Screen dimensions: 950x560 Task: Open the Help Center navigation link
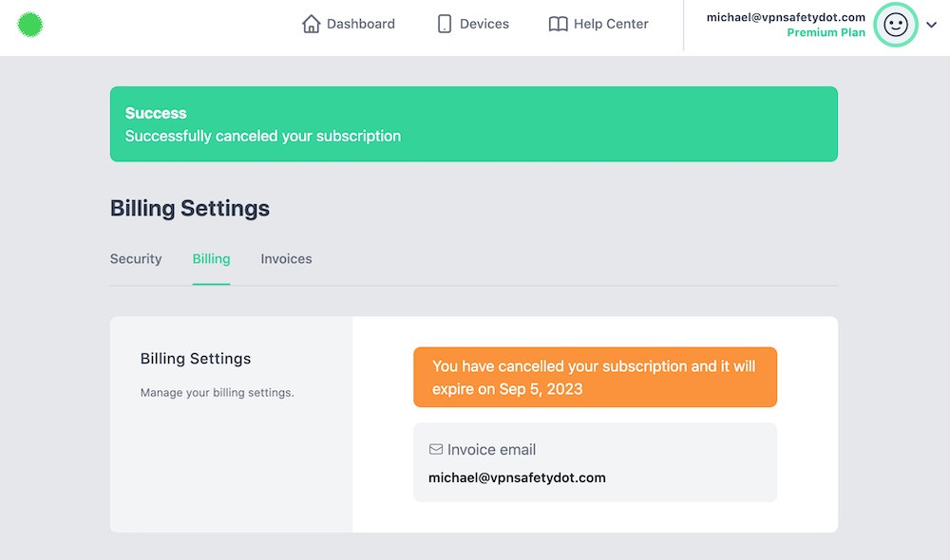[x=598, y=24]
